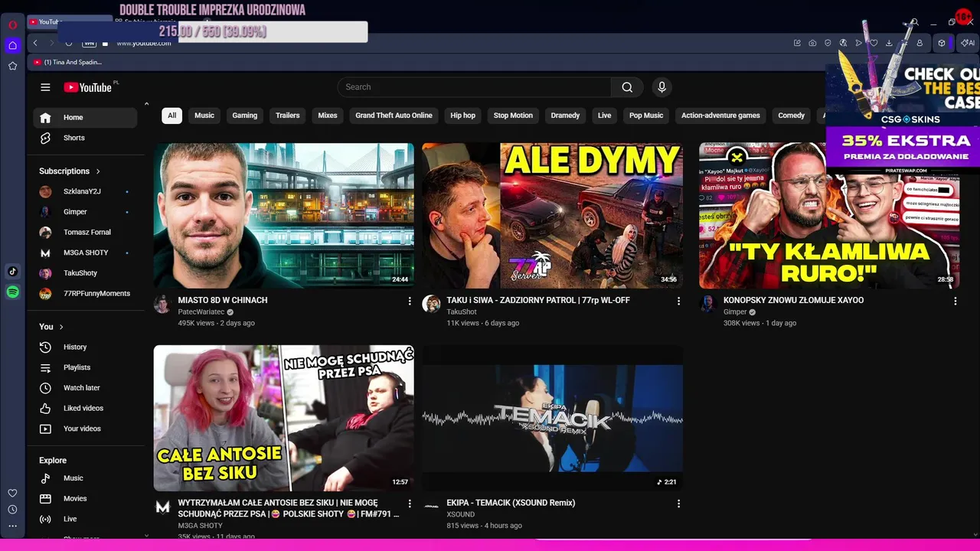
Task: Expand the Subscriptions section arrow
Action: pyautogui.click(x=98, y=171)
